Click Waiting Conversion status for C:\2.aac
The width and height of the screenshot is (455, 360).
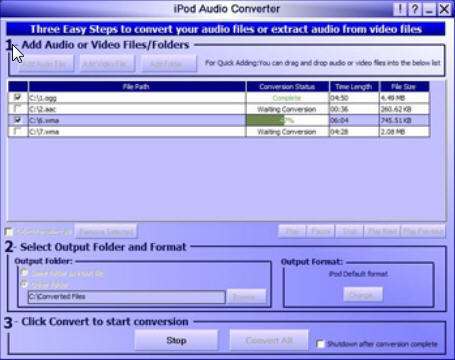pyautogui.click(x=287, y=109)
